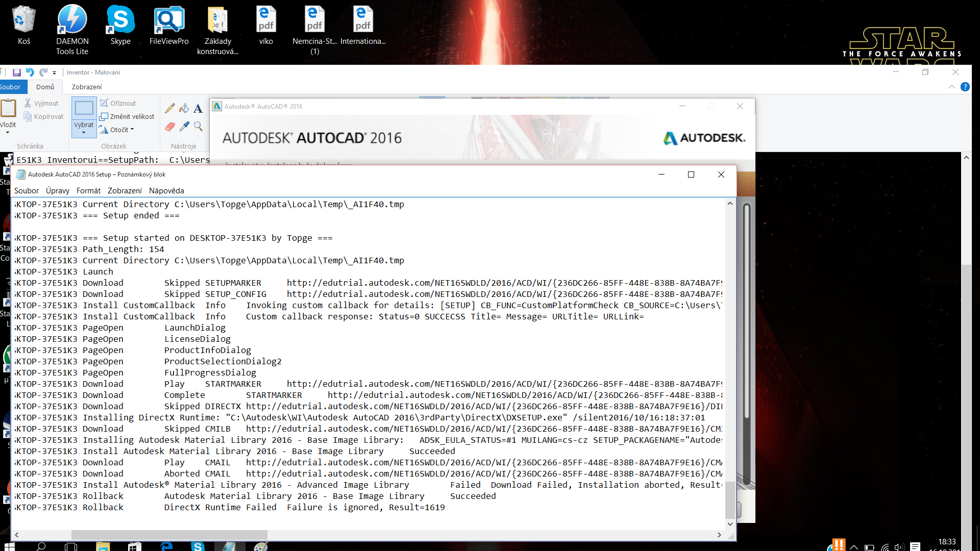Click the Změnit velikost button
The height and width of the screenshot is (551, 980).
click(127, 116)
